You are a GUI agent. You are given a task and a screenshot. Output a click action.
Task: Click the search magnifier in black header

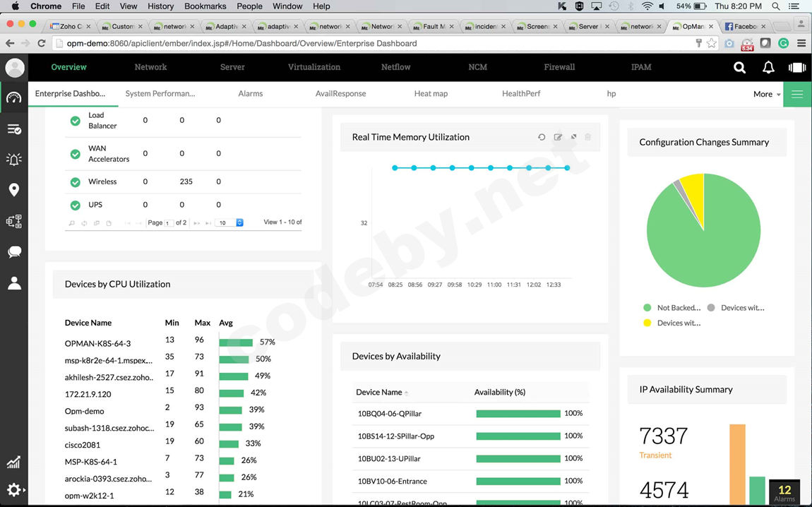(739, 67)
